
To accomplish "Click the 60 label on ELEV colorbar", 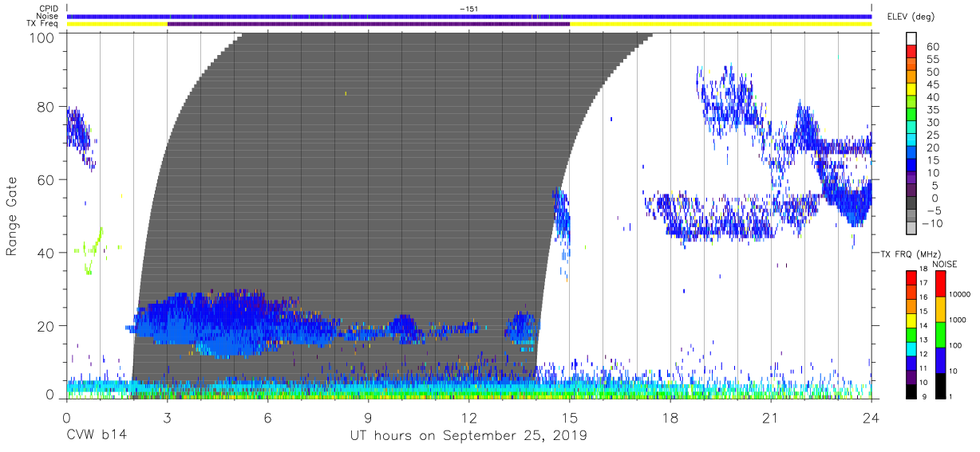I will 931,46.
